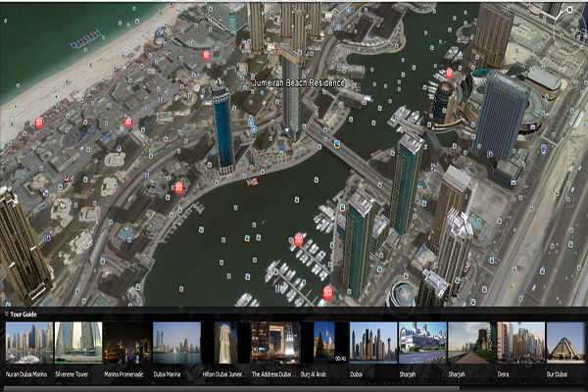Click 'The Address Dubai ...' caption
588x392 pixels.
tap(273, 374)
